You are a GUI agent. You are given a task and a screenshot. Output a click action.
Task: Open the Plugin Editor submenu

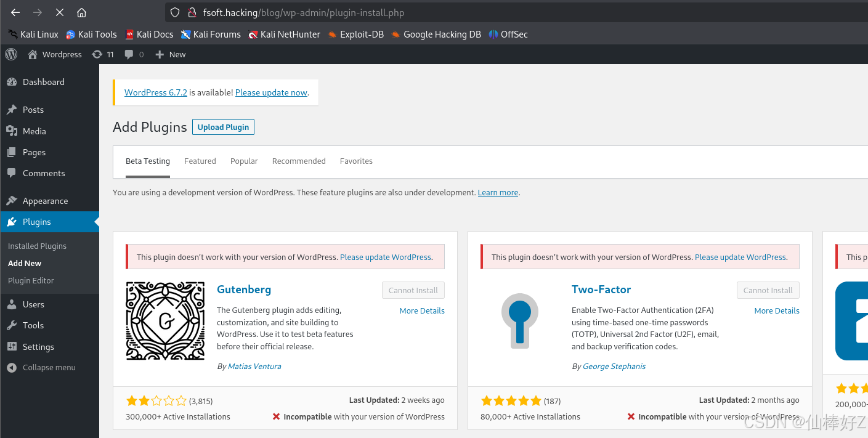[31, 280]
